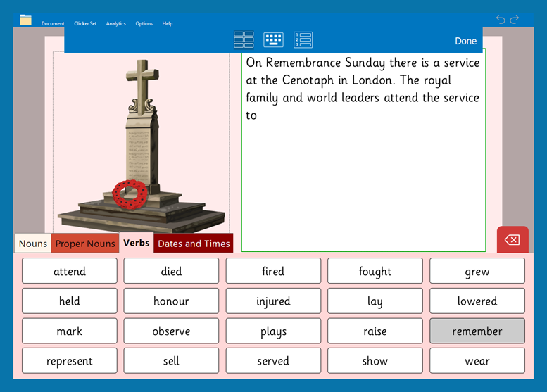Select the grid layout view icon
Image resolution: width=547 pixels, height=392 pixels.
[x=244, y=40]
